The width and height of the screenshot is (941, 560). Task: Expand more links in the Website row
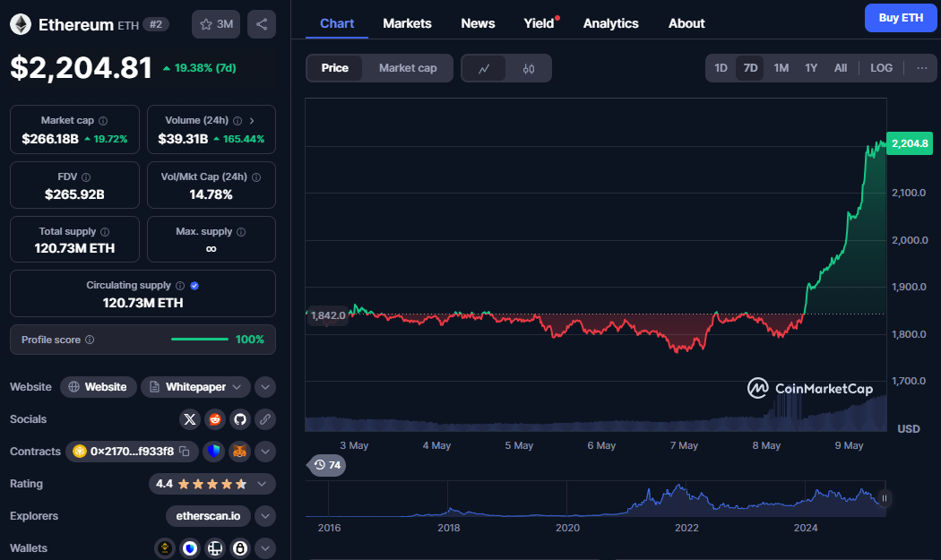(x=265, y=387)
